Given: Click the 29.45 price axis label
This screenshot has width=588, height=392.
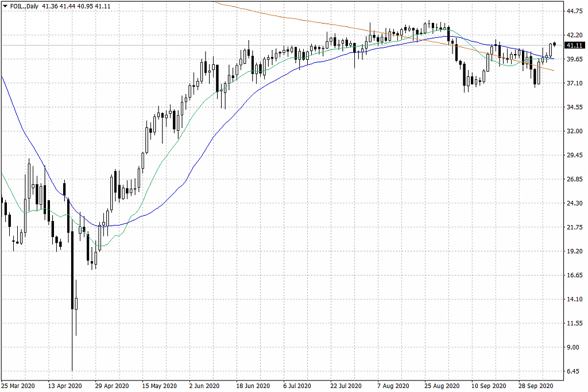Looking at the screenshot, I should (575, 155).
